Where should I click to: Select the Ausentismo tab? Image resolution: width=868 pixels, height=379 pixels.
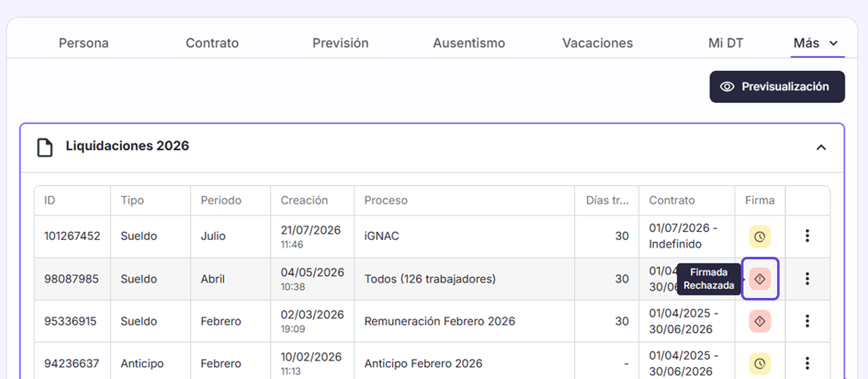(x=469, y=43)
